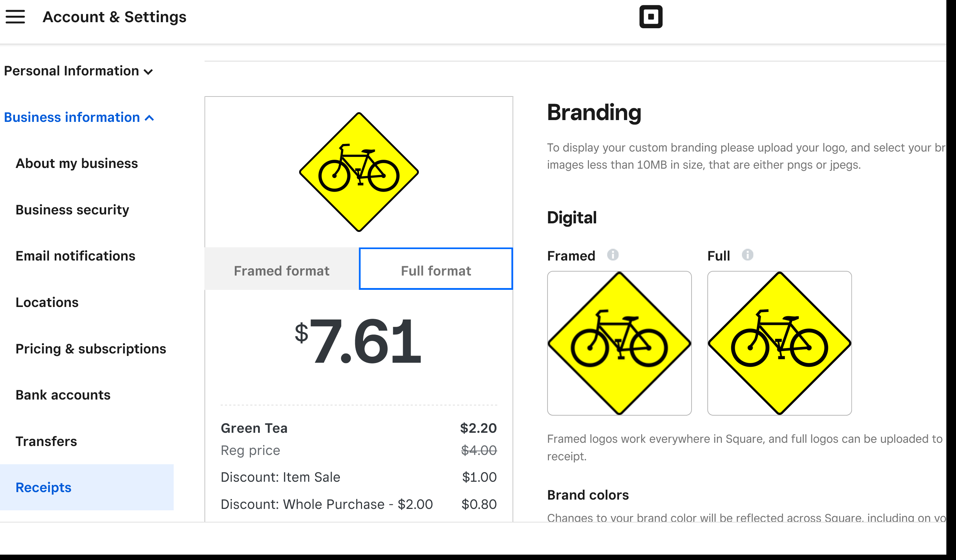Show info tooltip next to Framed
The height and width of the screenshot is (560, 956).
[x=613, y=254]
